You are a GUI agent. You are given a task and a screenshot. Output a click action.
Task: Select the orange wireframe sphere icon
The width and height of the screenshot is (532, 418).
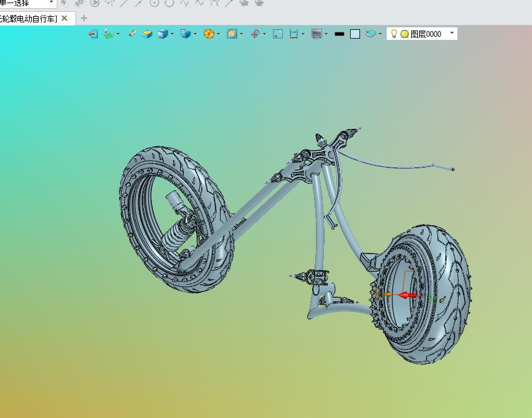pos(209,34)
